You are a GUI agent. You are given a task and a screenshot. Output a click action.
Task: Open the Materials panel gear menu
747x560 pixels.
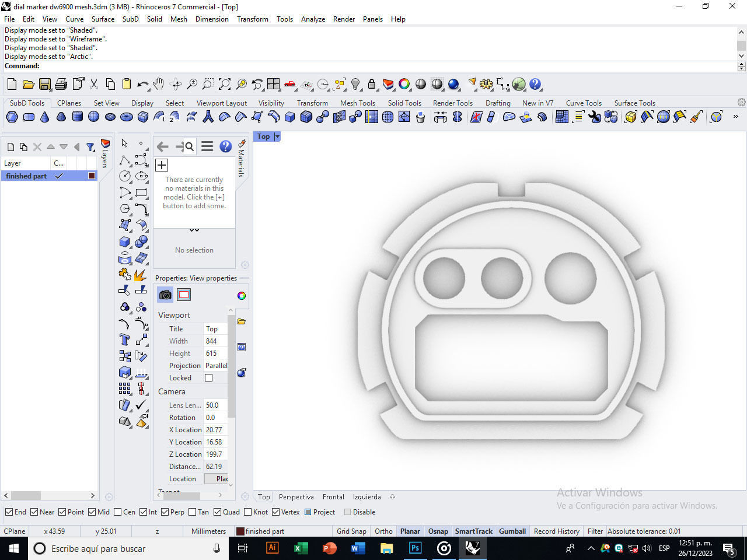(x=245, y=265)
